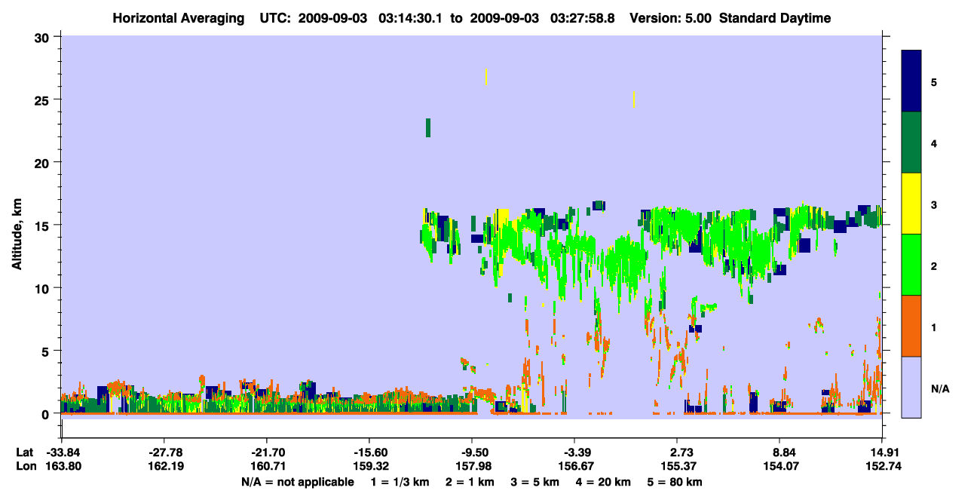980x503 pixels.
Task: Click the legend text '1 = 1/3 km'
Action: [x=400, y=482]
